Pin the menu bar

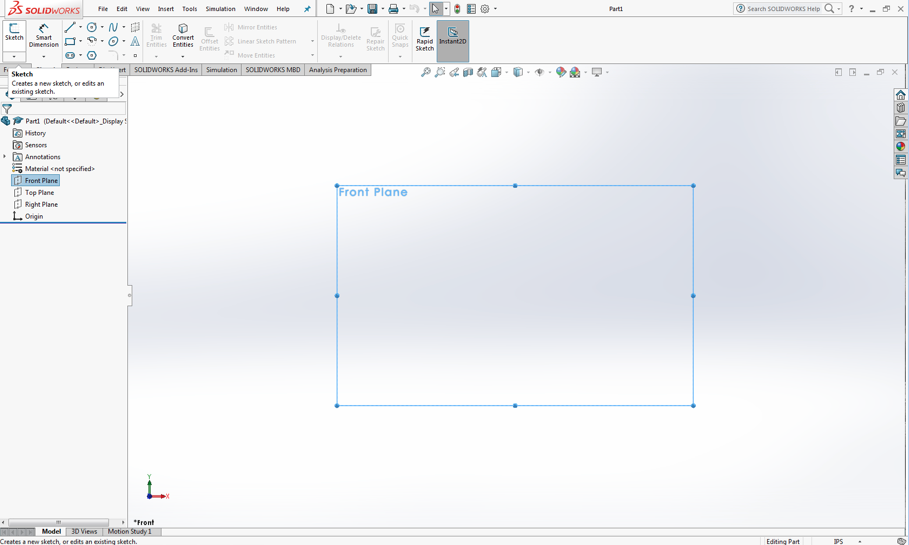click(307, 9)
